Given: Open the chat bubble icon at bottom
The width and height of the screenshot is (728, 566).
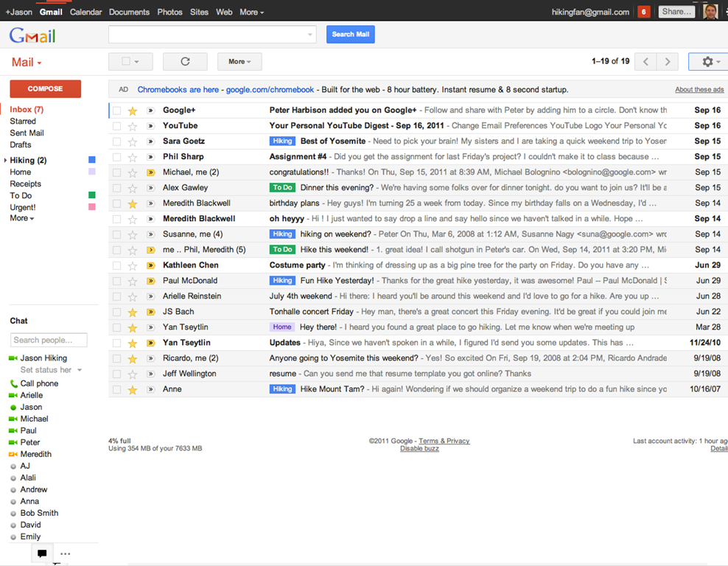Looking at the screenshot, I should (42, 553).
